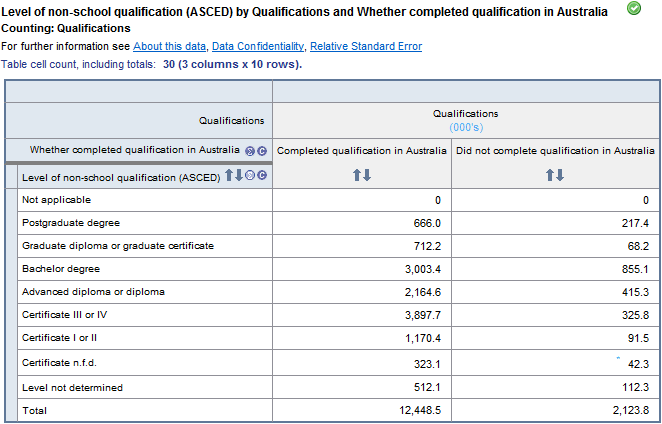Sort rows using arrows beside Level of non-school qualification

coord(233,176)
